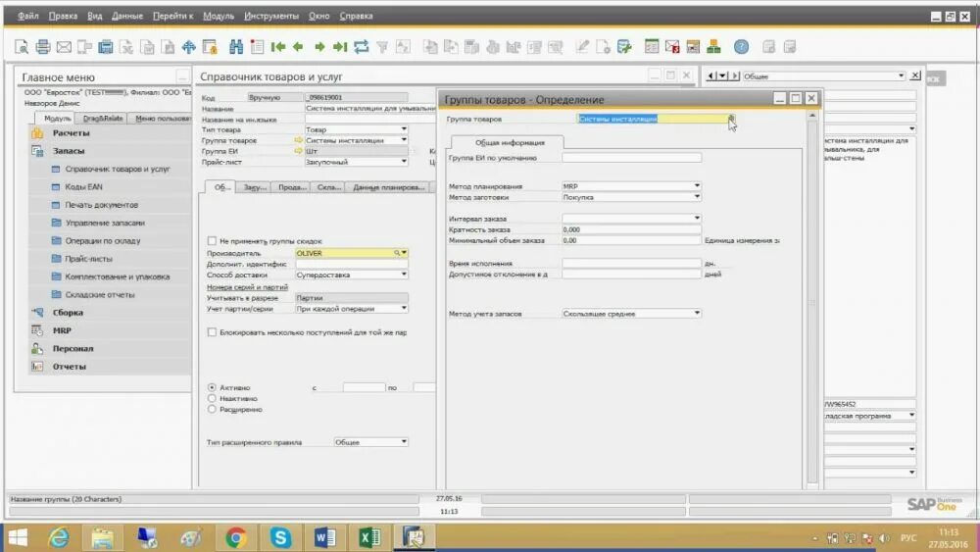Go to the previous record arrow
Screen dimensions: 980x552
click(x=298, y=47)
